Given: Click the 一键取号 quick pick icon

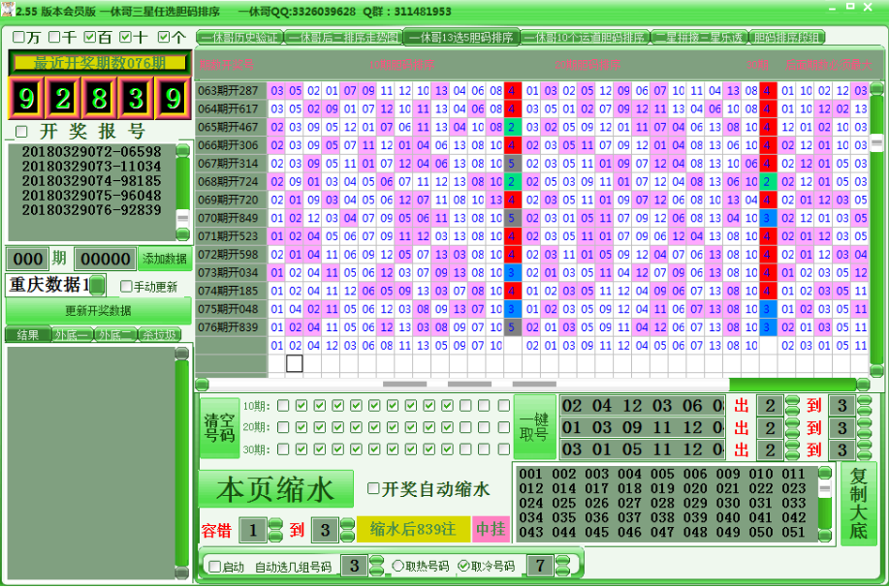Looking at the screenshot, I should pyautogui.click(x=535, y=426).
